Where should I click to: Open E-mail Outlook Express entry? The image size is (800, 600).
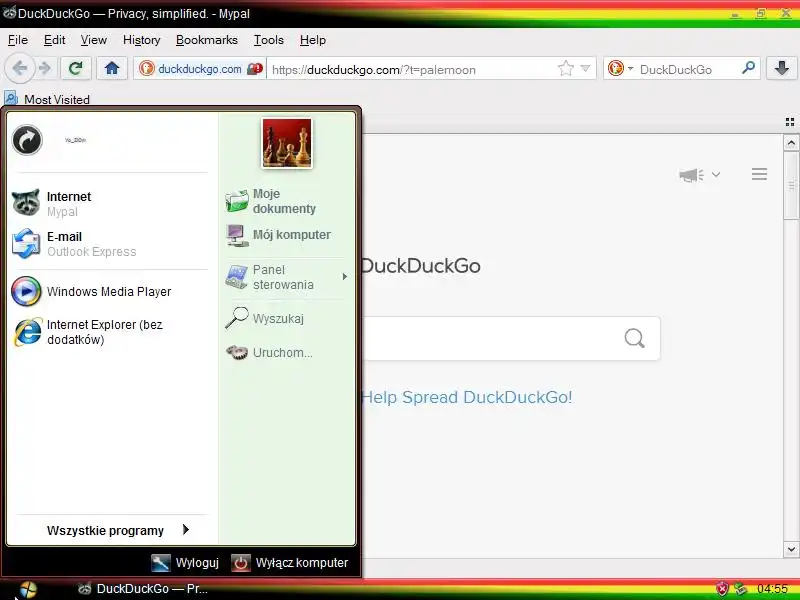click(109, 244)
